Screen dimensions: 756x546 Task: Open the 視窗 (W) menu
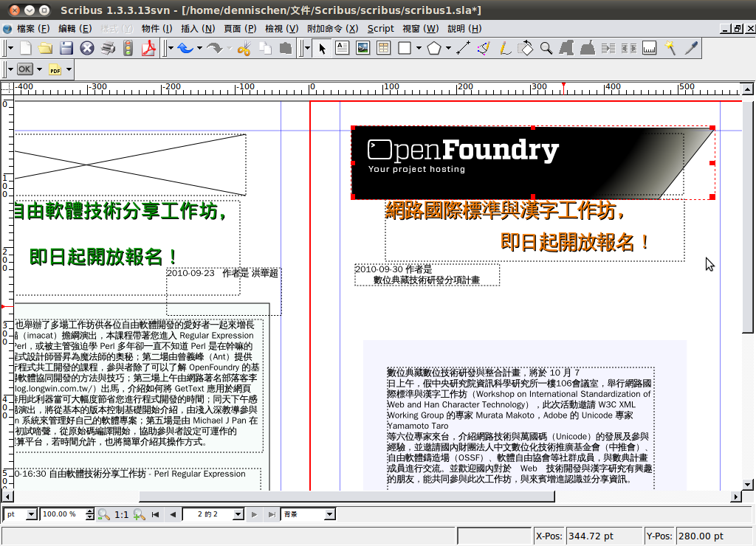420,29
